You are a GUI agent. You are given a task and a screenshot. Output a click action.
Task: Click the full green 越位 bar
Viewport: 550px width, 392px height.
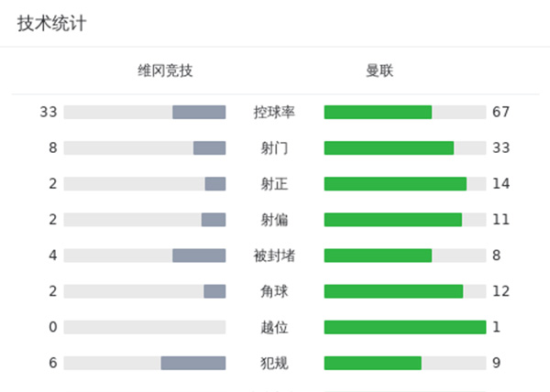[404, 327]
